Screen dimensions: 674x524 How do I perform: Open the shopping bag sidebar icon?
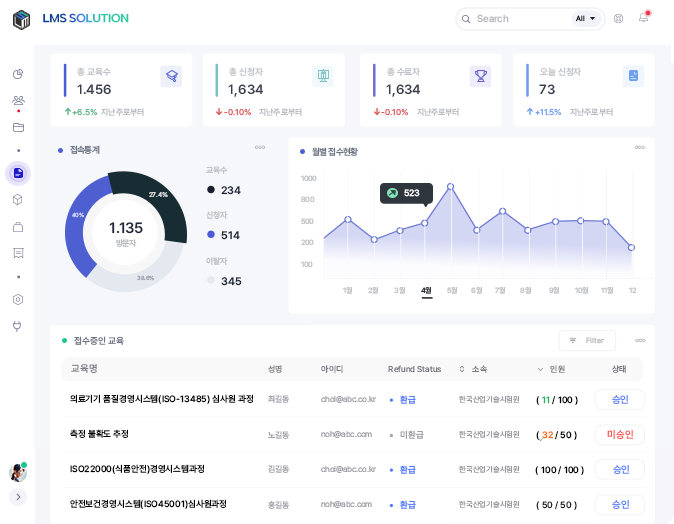coord(18,227)
